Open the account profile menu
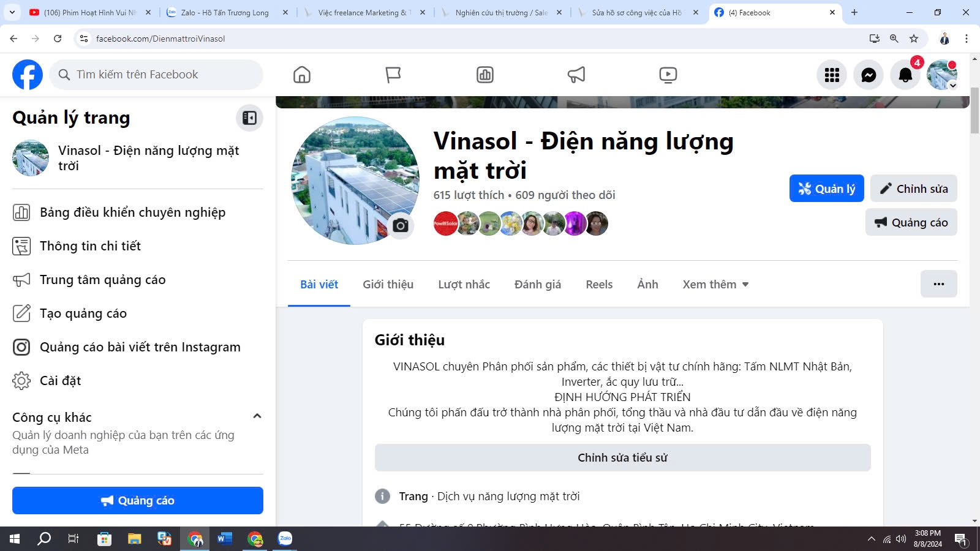The image size is (980, 551). [x=942, y=75]
